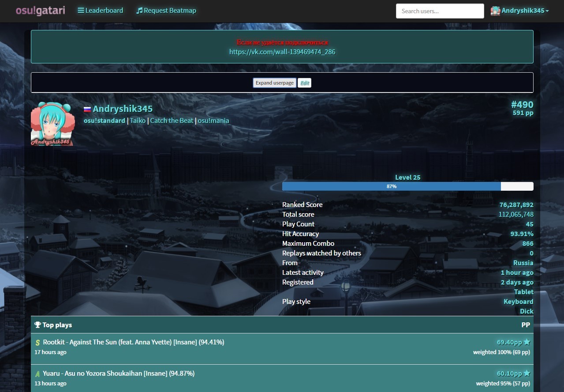Switch to the Catch the Beat tab
The image size is (564, 392).
[x=172, y=120]
